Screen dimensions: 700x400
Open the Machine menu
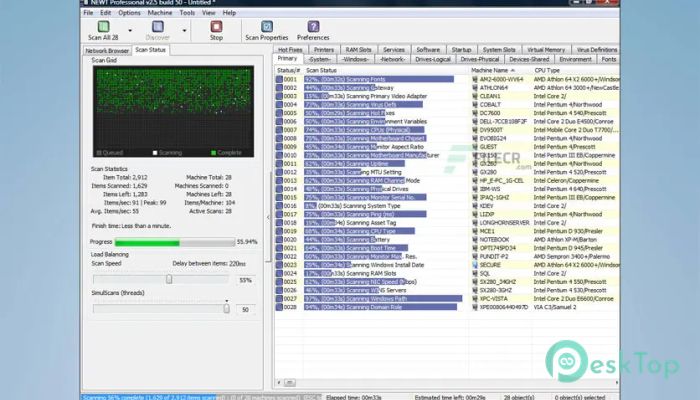click(160, 13)
